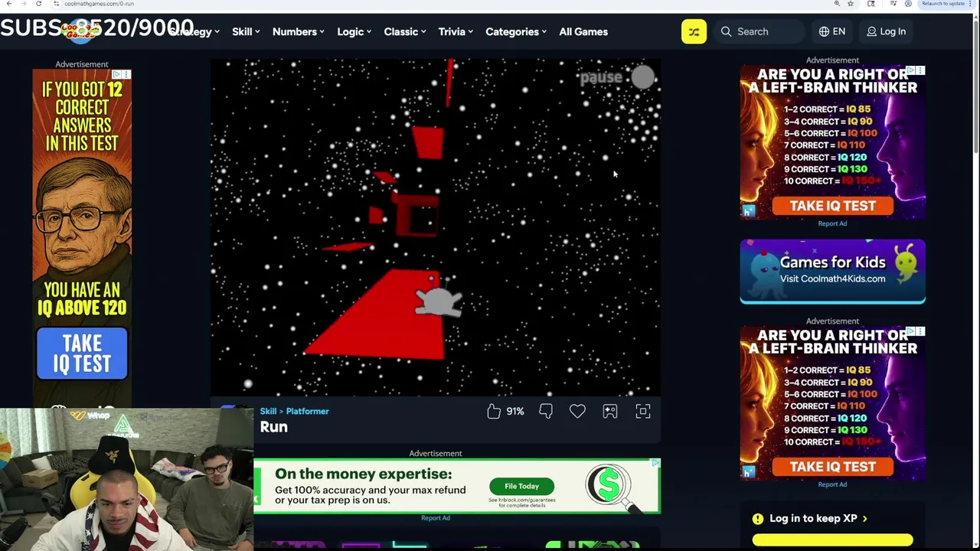Click the gamepad add-to-playlist icon
The image size is (980, 551).
click(610, 412)
